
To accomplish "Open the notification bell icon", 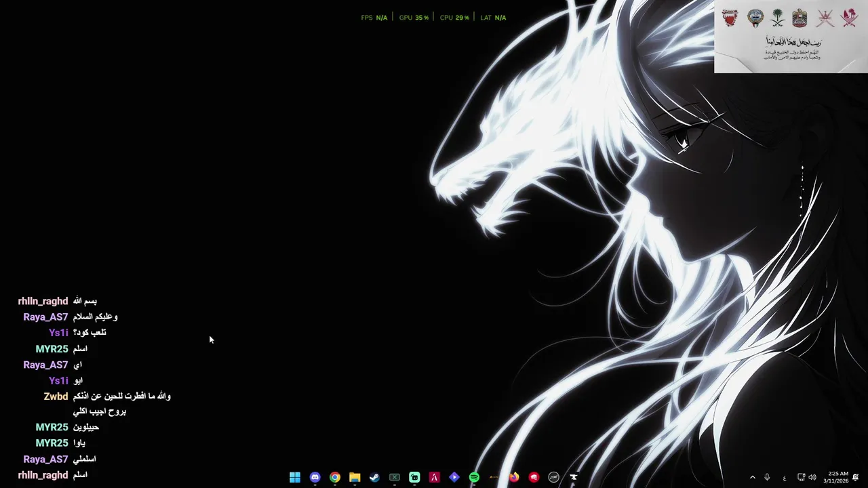I will tap(856, 477).
